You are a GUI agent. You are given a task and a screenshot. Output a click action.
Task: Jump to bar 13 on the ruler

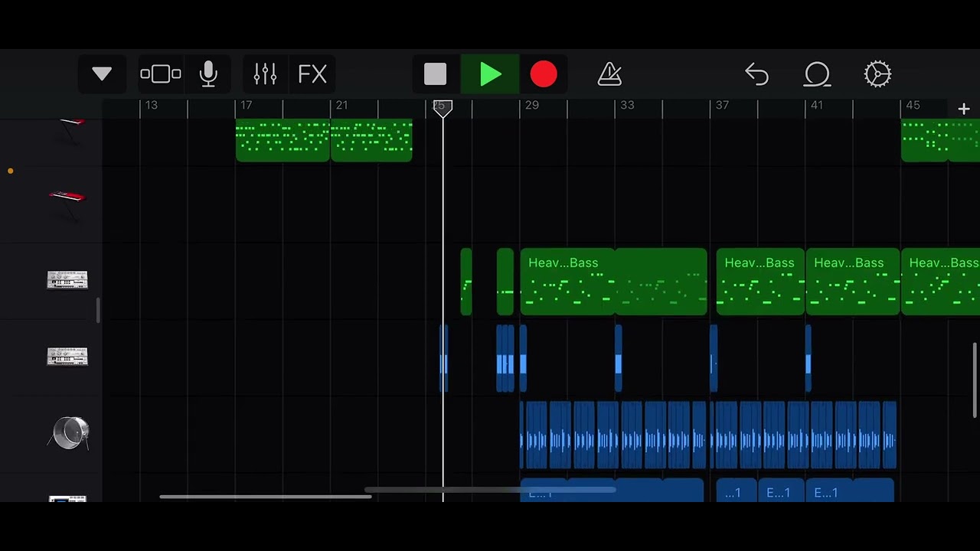point(152,106)
